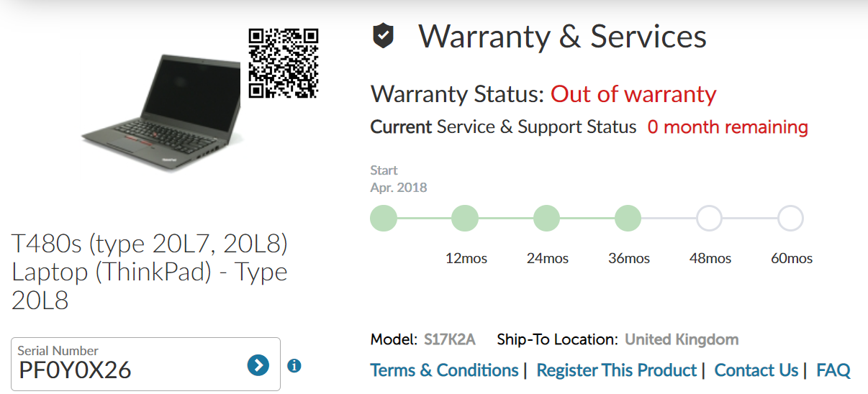Select the 12mos timeline circle
The image size is (868, 394).
(465, 218)
